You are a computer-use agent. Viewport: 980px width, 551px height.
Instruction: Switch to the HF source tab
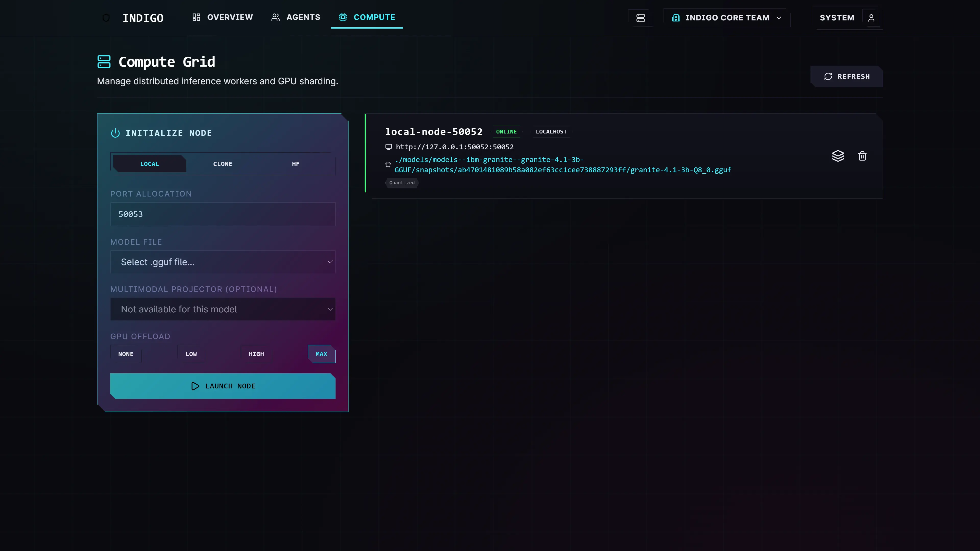pyautogui.click(x=296, y=164)
